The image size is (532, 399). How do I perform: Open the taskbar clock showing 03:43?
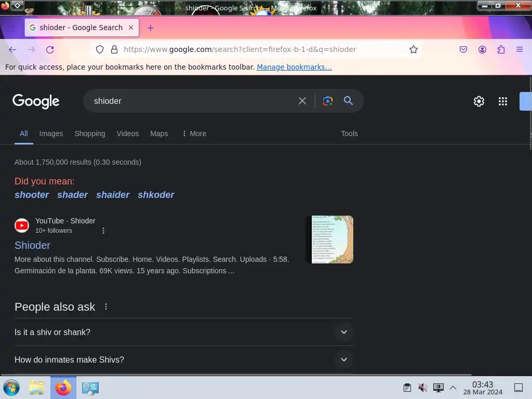[483, 388]
